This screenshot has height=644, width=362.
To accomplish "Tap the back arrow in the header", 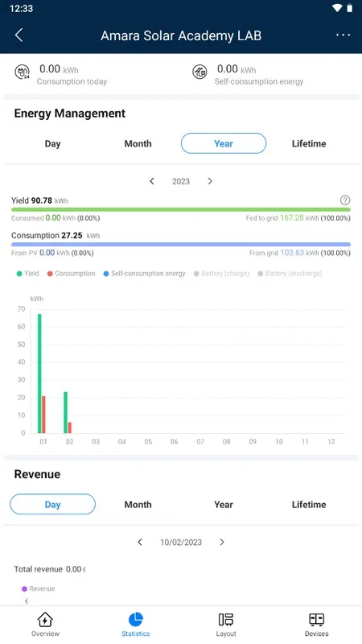I will click(x=19, y=35).
